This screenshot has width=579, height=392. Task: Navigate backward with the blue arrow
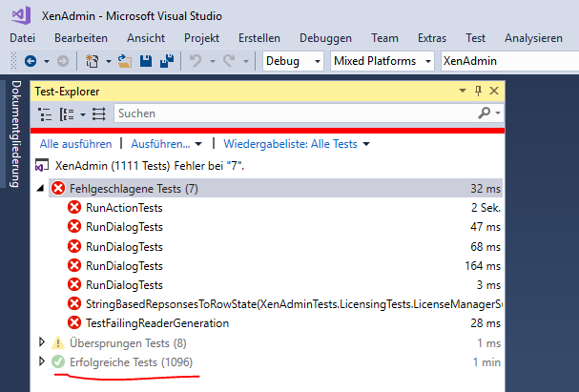tap(31, 61)
